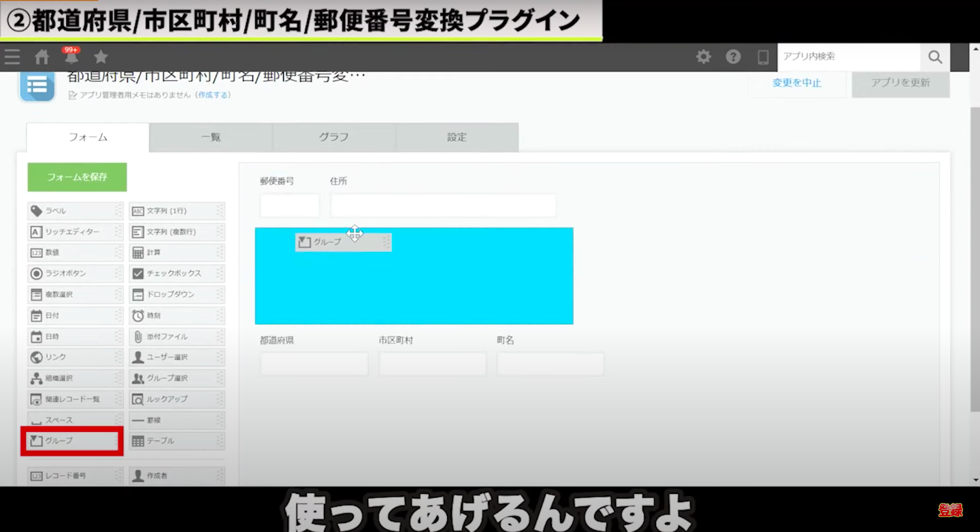Open notifications bell with 99+ badge
The image size is (980, 532).
pyautogui.click(x=71, y=57)
